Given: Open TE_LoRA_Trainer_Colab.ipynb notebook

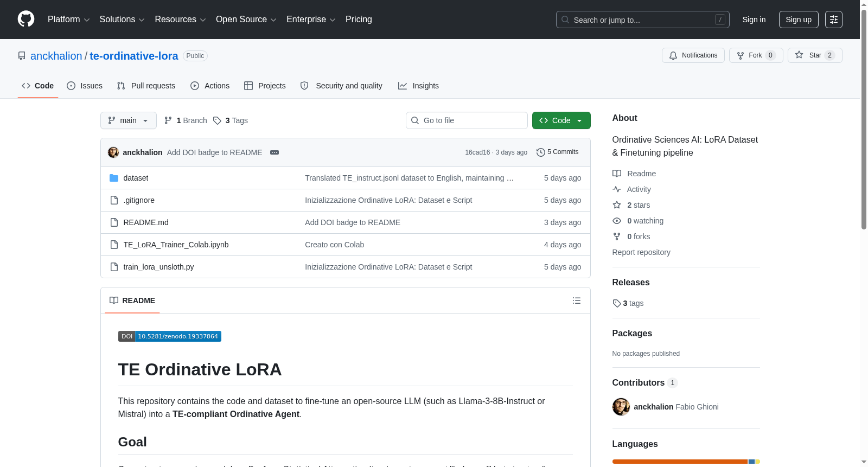Looking at the screenshot, I should click(x=176, y=245).
